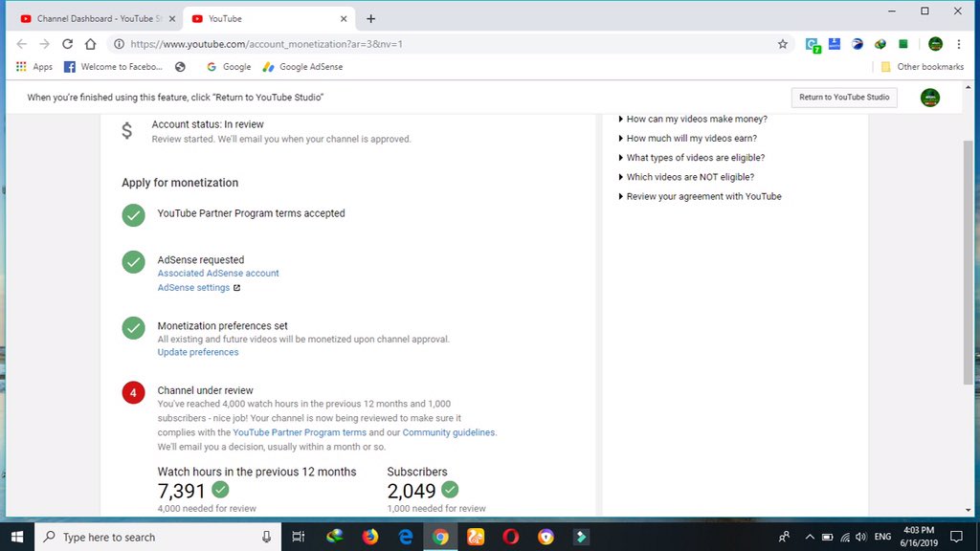Click Account status: In review text
The height and width of the screenshot is (551, 980).
pyautogui.click(x=208, y=124)
